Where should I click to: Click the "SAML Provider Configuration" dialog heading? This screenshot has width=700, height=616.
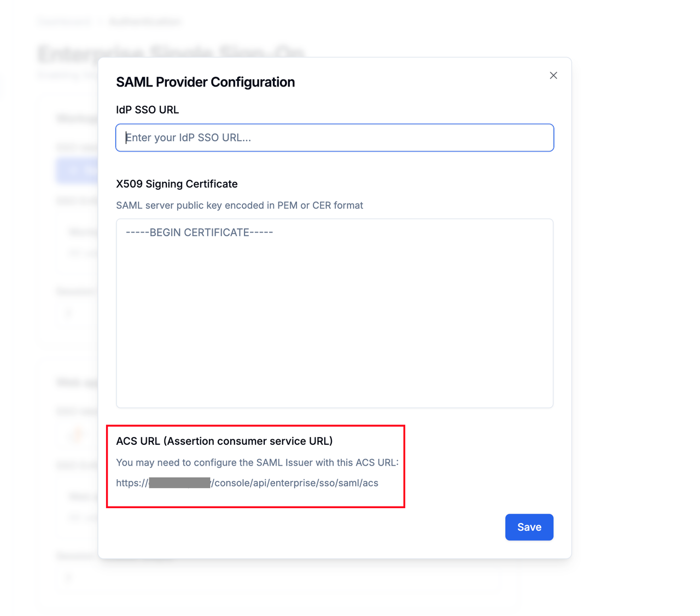[206, 82]
